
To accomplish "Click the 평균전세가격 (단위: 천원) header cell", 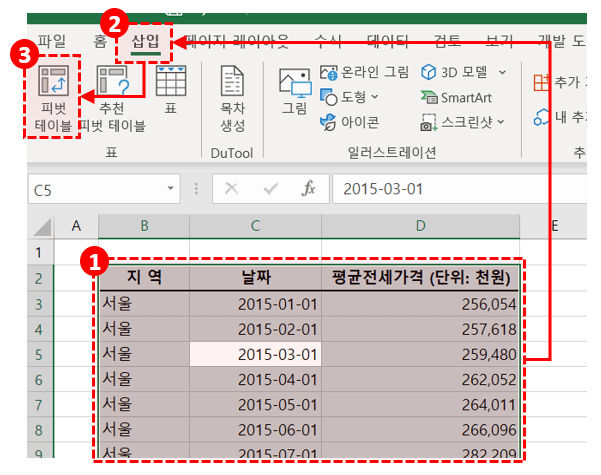I will (420, 278).
